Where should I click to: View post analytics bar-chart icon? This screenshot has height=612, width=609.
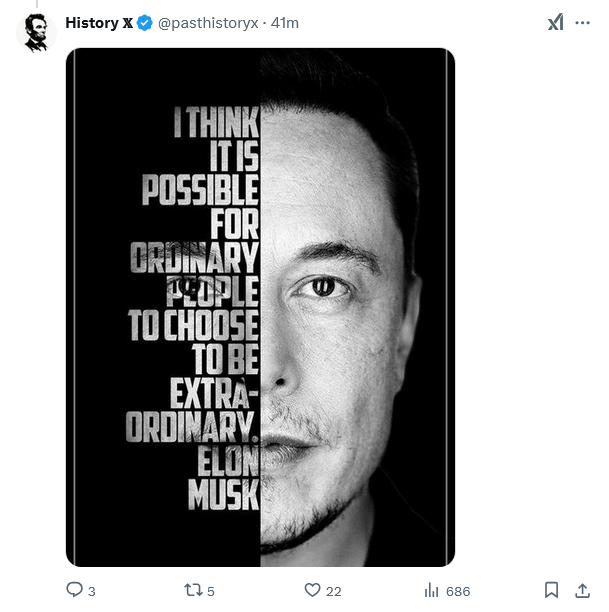[x=432, y=590]
